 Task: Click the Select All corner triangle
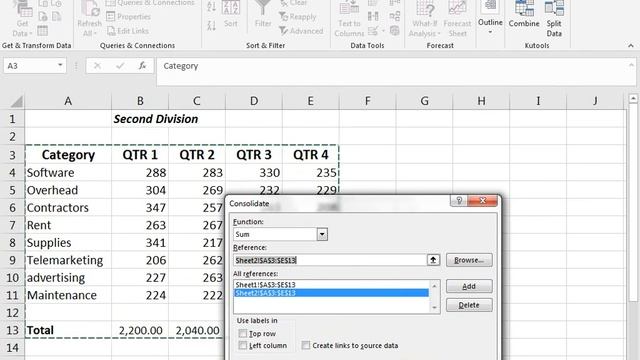click(x=17, y=101)
